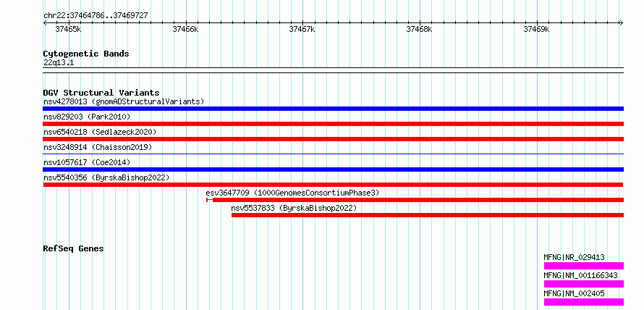Click the MFNG|NM_001166343 magenta gene bar
The width and height of the screenshot is (644, 310).
pos(584,284)
